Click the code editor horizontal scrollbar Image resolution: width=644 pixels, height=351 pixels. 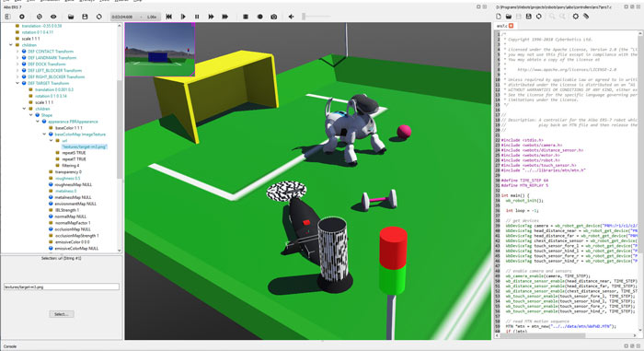[544, 335]
